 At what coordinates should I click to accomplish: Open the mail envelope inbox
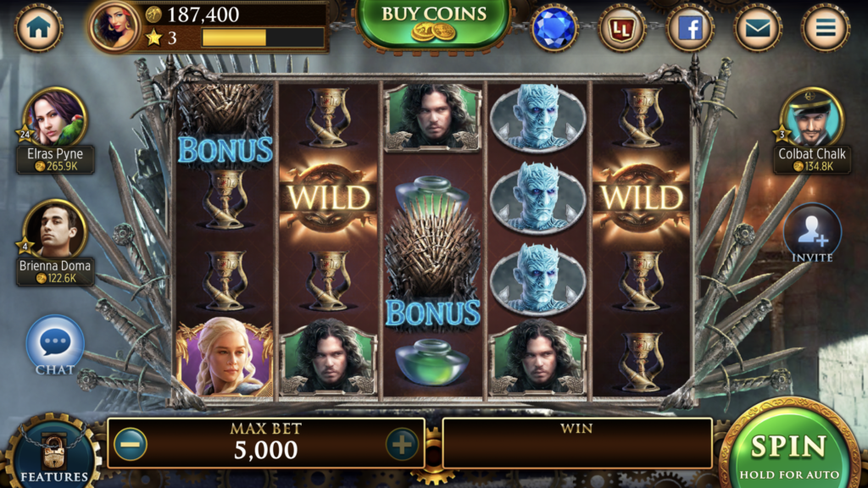(757, 28)
